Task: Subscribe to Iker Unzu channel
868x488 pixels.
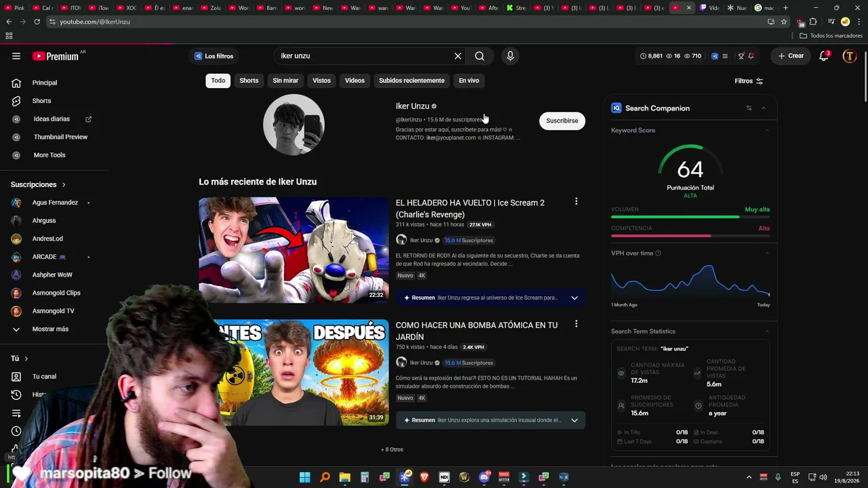Action: pyautogui.click(x=562, y=121)
